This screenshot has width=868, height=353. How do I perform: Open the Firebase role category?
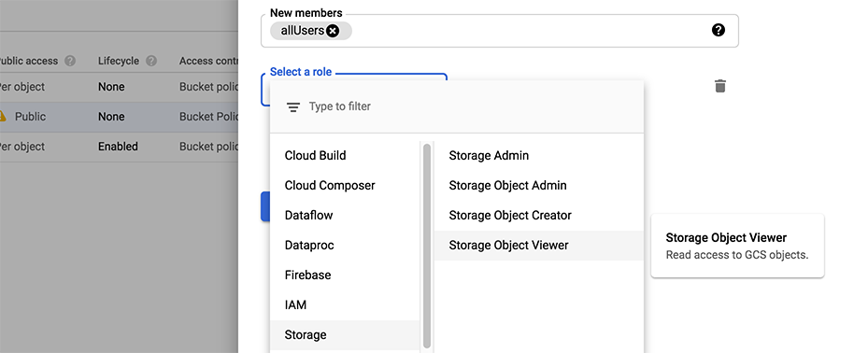tap(345, 275)
